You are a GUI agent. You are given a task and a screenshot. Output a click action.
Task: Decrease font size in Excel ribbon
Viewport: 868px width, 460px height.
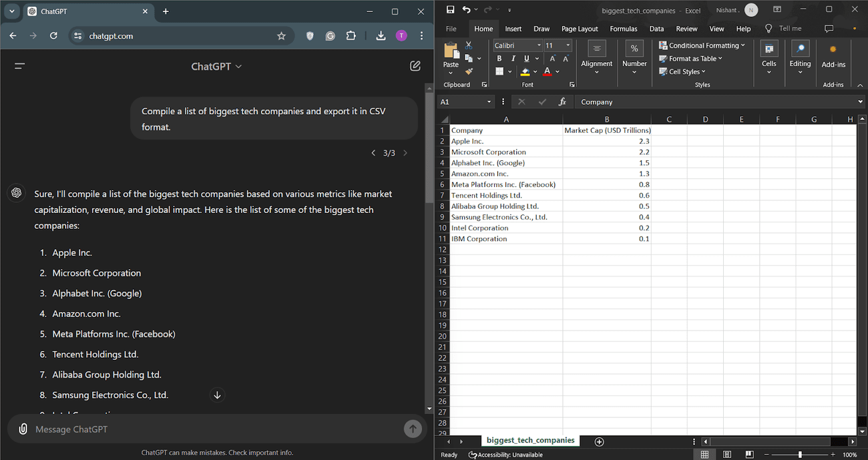(566, 59)
